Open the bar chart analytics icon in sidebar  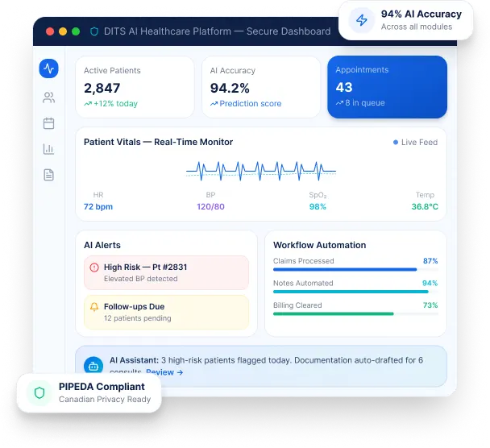point(48,149)
